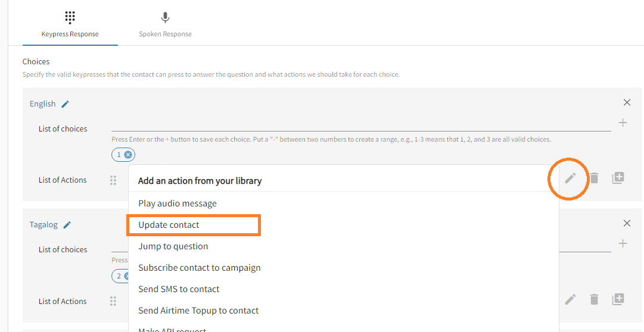Viewport: 644px width, 332px height.
Task: Pick Jump to question action
Action: (173, 246)
